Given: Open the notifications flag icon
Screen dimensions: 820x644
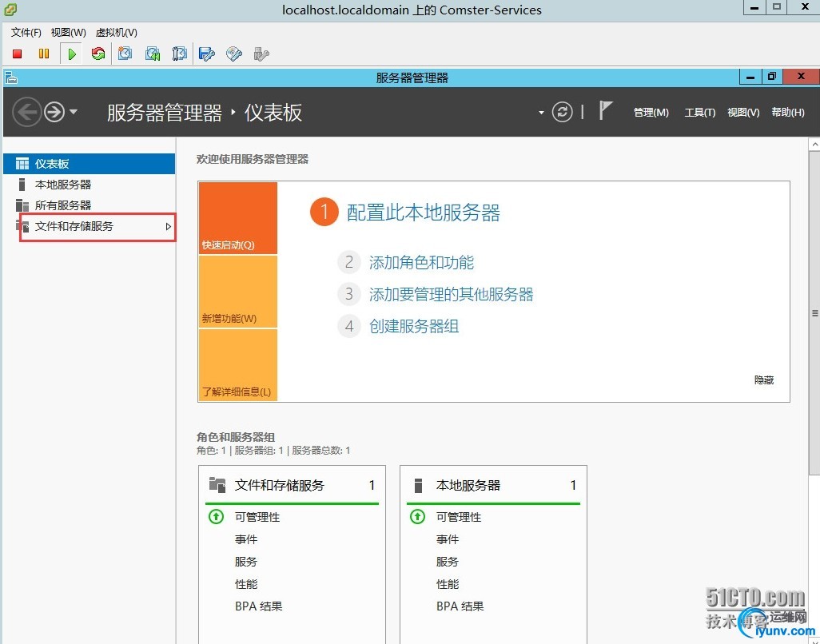Looking at the screenshot, I should [605, 110].
